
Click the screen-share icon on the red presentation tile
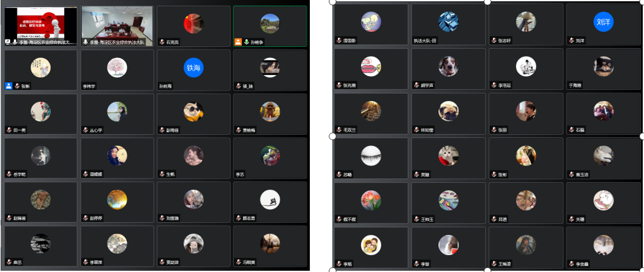point(7,42)
